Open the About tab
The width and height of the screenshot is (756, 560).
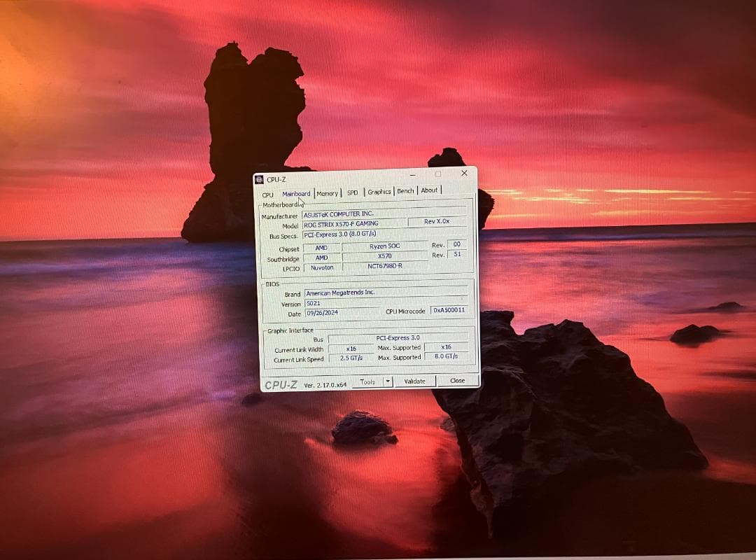pyautogui.click(x=429, y=190)
